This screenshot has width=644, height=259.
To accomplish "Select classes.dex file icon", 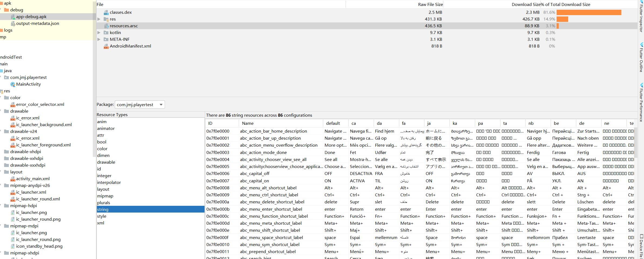I will 106,12.
